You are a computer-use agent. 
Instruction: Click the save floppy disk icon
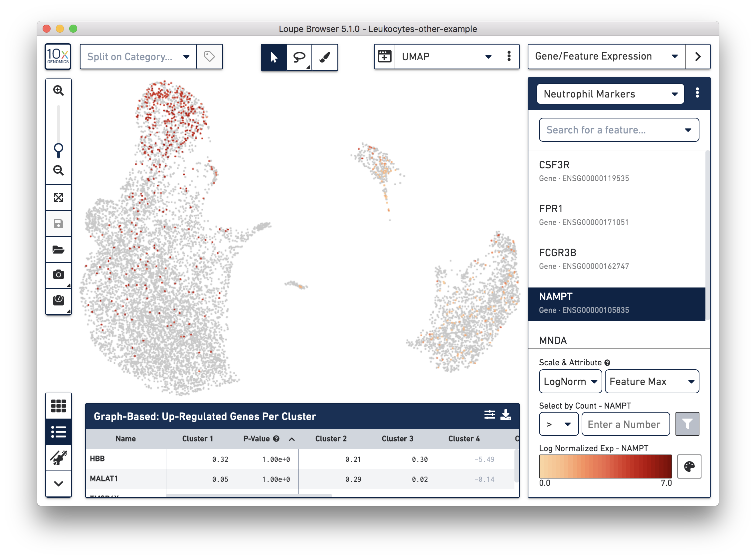click(58, 224)
